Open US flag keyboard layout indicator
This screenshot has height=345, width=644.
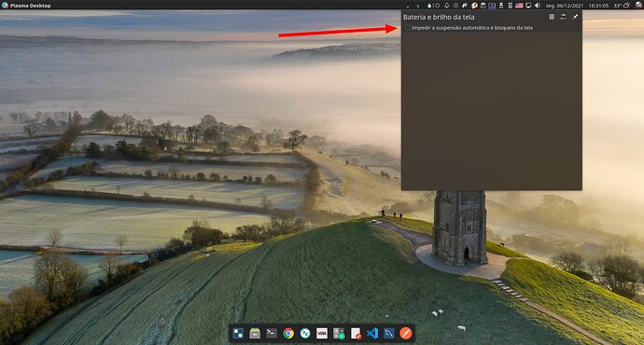click(519, 6)
